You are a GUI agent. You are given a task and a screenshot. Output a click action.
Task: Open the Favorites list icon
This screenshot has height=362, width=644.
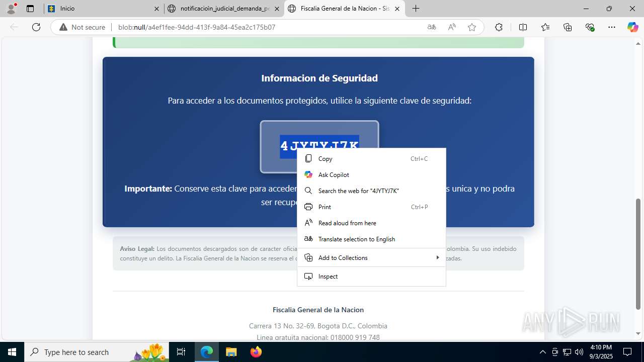click(545, 27)
